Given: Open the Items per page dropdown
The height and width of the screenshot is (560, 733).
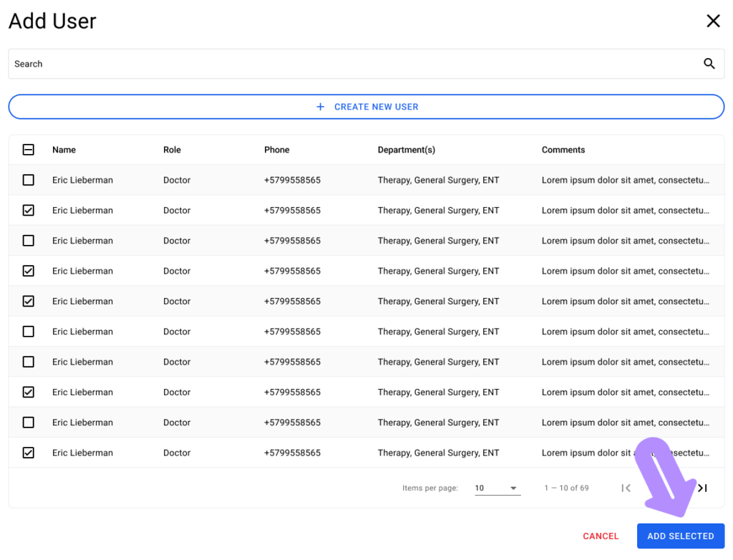Looking at the screenshot, I should 497,488.
